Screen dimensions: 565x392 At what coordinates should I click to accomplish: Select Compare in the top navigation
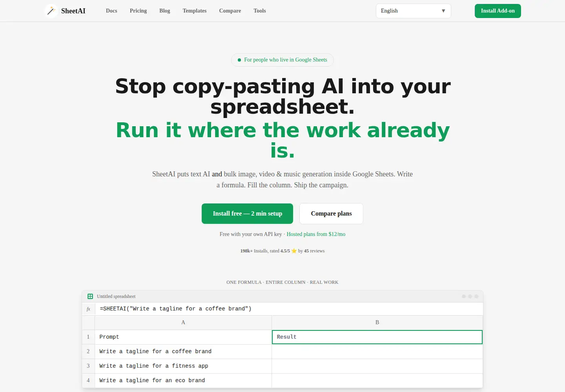click(x=230, y=11)
